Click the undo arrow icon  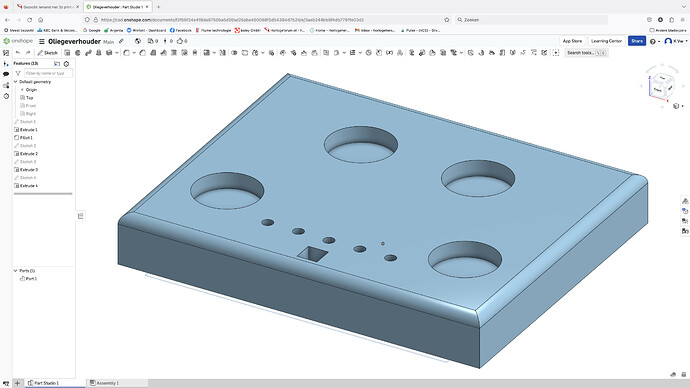pos(18,53)
